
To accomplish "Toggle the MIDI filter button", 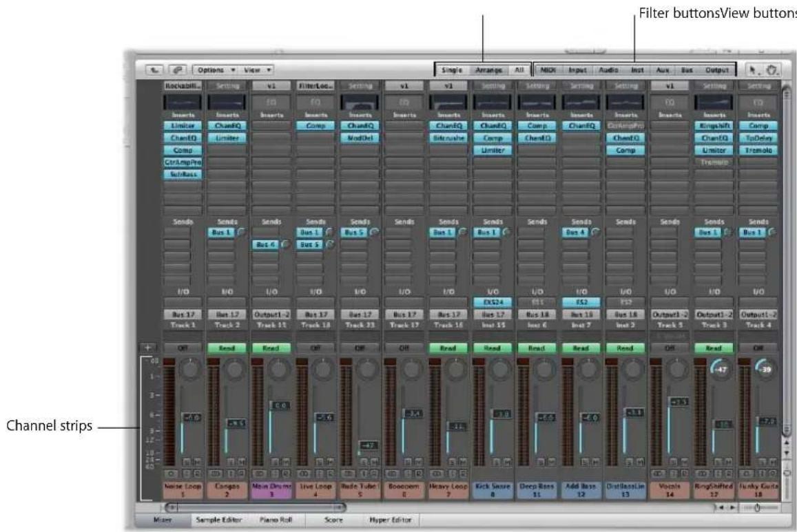I will point(548,70).
